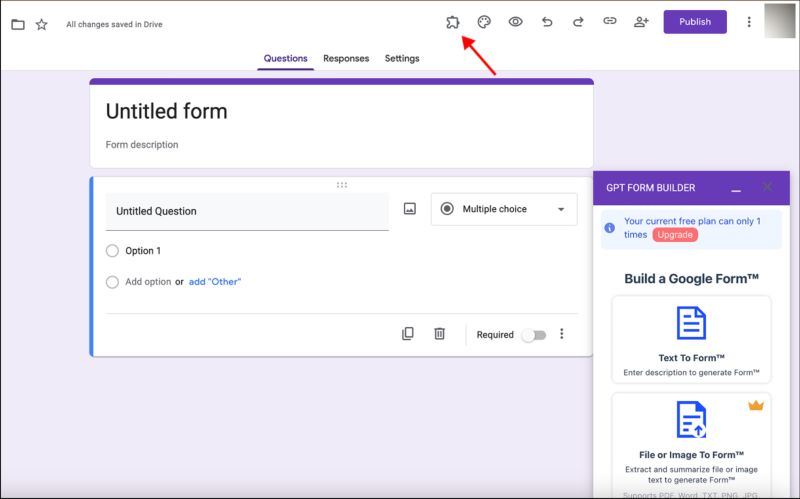Delete the question with trash icon

coord(439,334)
